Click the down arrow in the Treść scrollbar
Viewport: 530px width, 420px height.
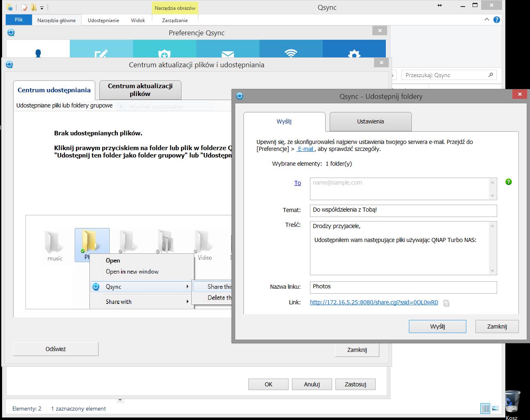point(493,270)
